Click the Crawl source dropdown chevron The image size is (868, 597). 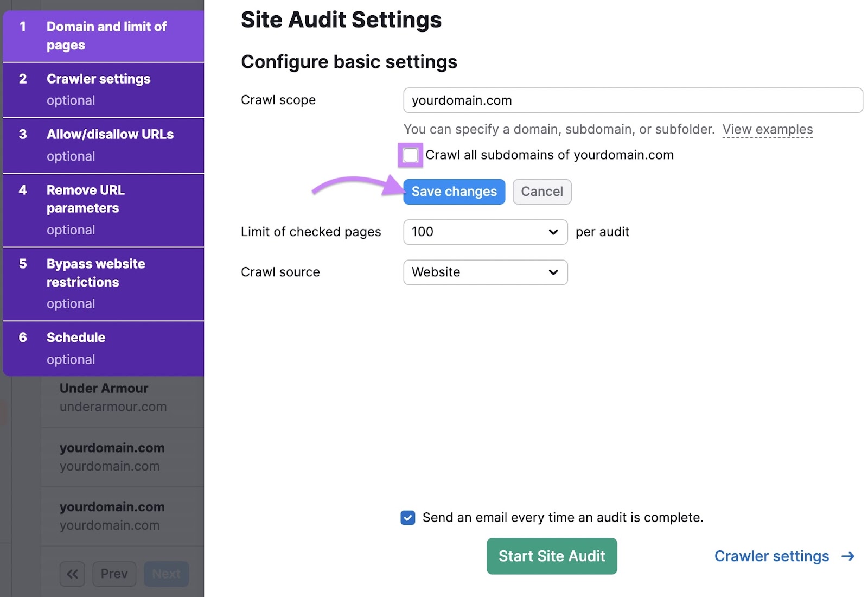(x=553, y=272)
